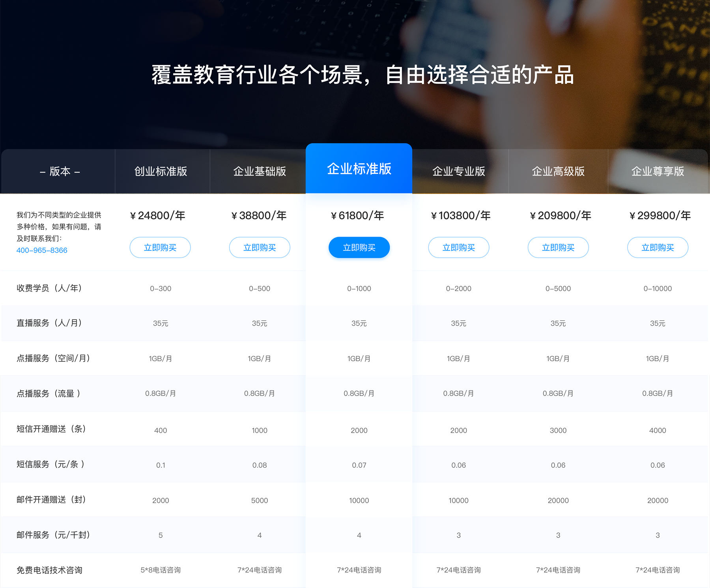
Task: Click 立即购买 under ¥209800/年
Action: (558, 247)
